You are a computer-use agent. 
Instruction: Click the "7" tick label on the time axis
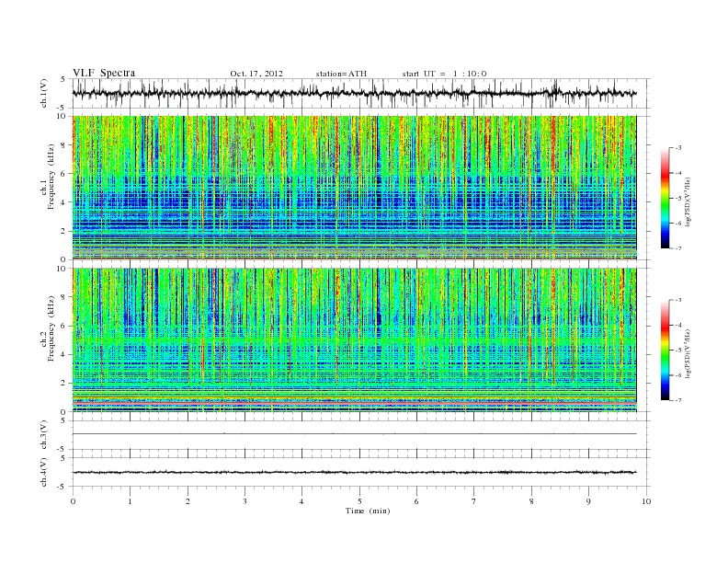coord(474,501)
